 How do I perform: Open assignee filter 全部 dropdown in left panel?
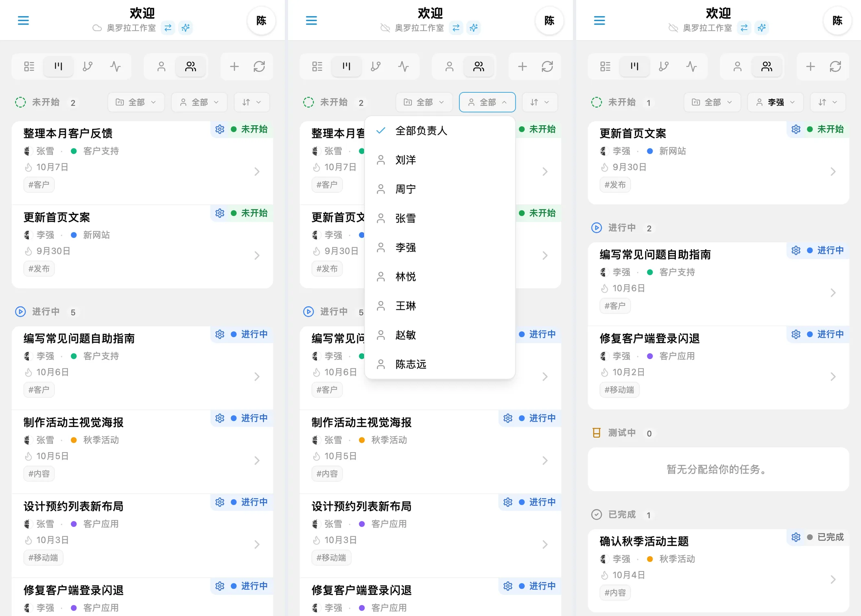tap(199, 102)
